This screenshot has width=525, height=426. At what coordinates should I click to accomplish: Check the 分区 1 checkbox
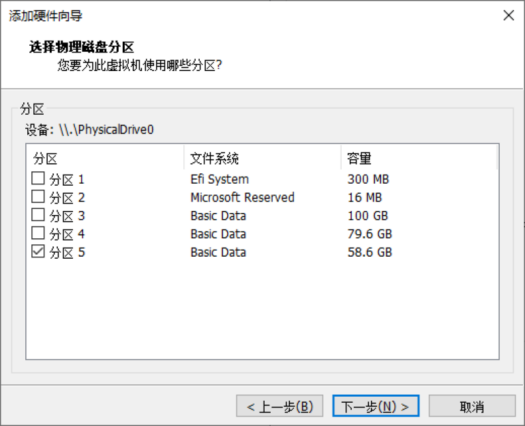pos(38,179)
